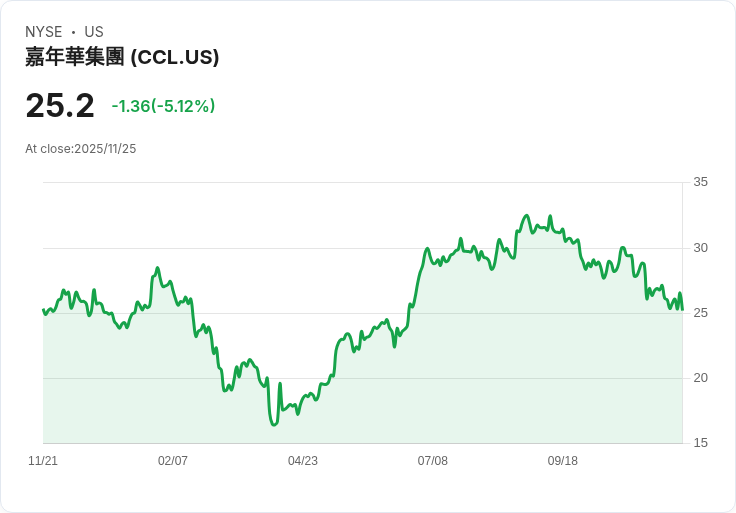Click the 20 y-axis label

(x=701, y=378)
